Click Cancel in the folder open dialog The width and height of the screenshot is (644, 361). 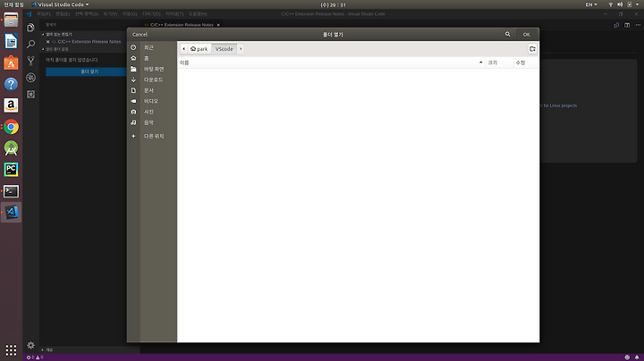pyautogui.click(x=140, y=35)
